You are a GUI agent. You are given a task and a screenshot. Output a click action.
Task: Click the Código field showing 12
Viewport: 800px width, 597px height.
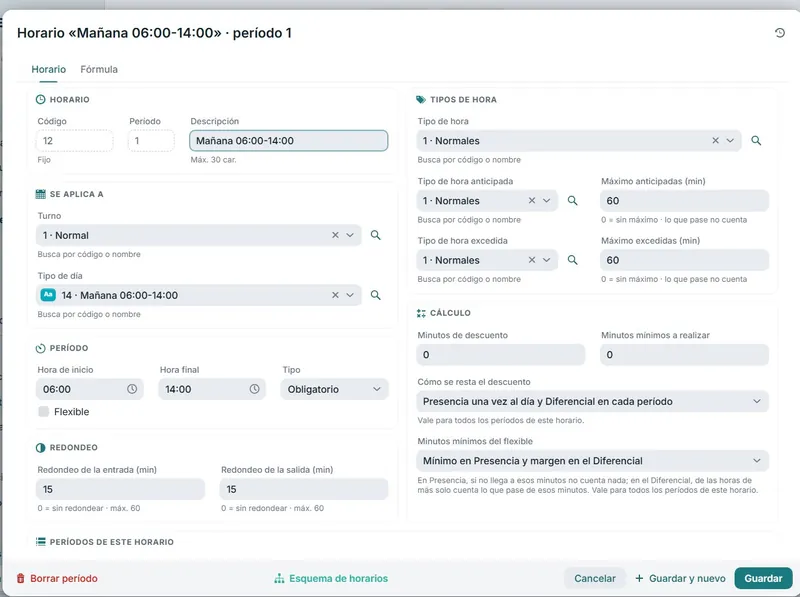[x=74, y=141]
